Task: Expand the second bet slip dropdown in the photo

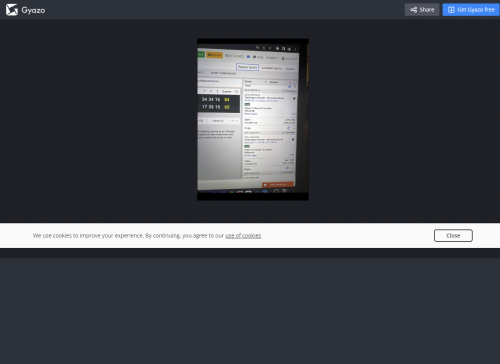Action: 280,82
